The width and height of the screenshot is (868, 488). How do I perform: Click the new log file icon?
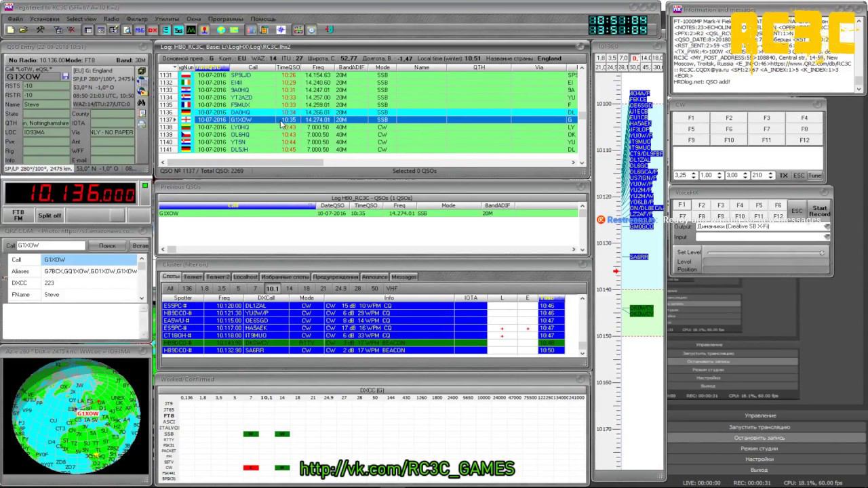tap(11, 30)
